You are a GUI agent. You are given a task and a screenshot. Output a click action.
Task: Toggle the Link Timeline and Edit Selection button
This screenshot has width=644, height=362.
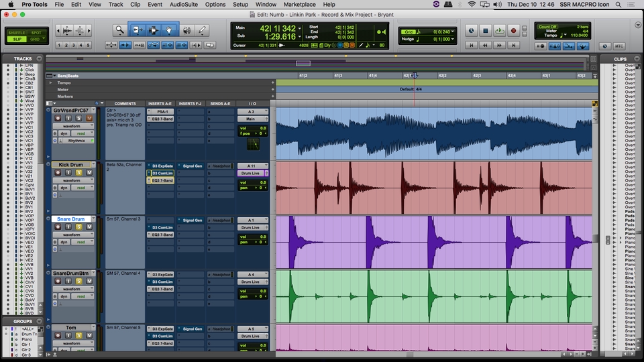click(x=167, y=45)
